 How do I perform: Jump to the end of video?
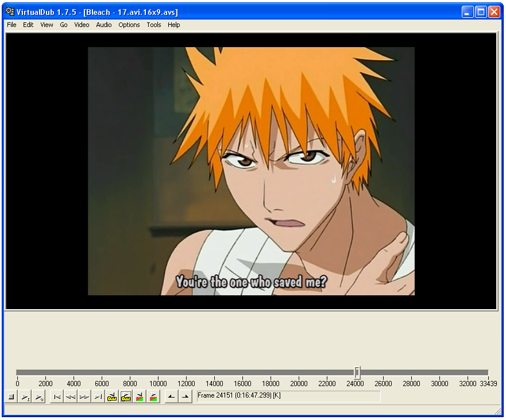point(98,397)
